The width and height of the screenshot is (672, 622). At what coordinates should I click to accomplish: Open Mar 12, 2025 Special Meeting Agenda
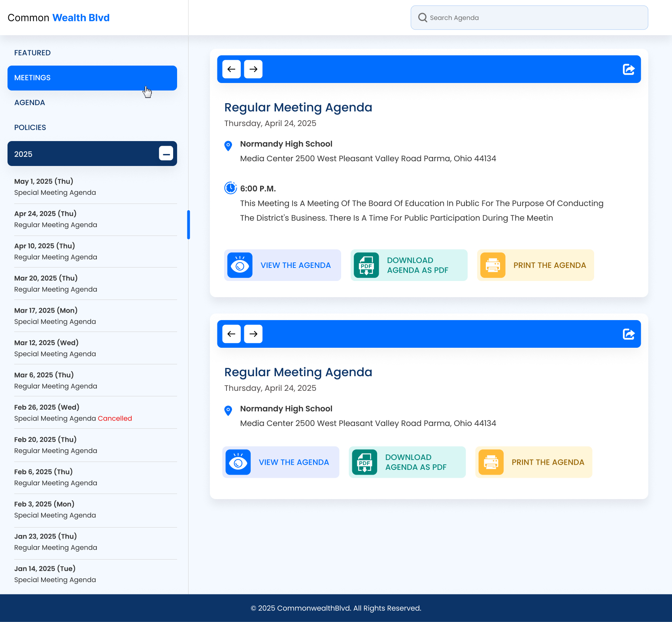pos(95,348)
